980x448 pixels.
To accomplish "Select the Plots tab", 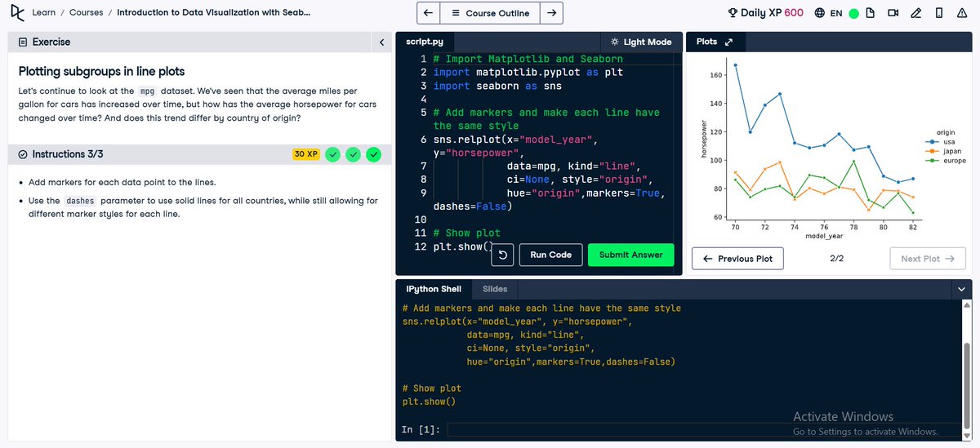I will (x=706, y=42).
